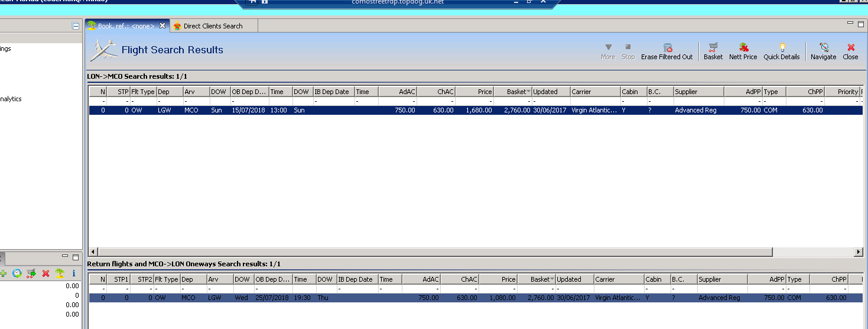
Task: Click the Wed day-of-week cell
Action: pos(241,298)
